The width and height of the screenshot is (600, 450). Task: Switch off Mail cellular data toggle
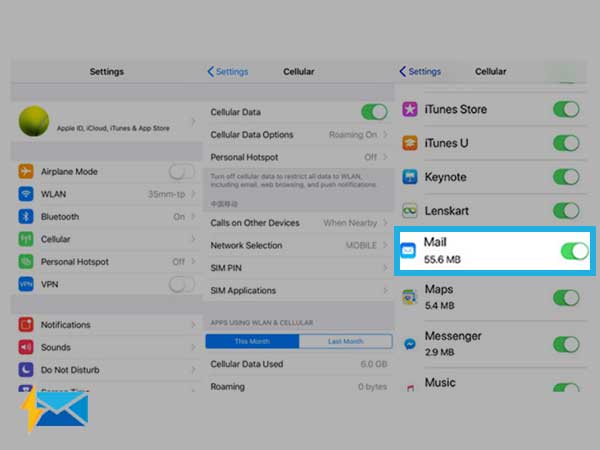[575, 251]
